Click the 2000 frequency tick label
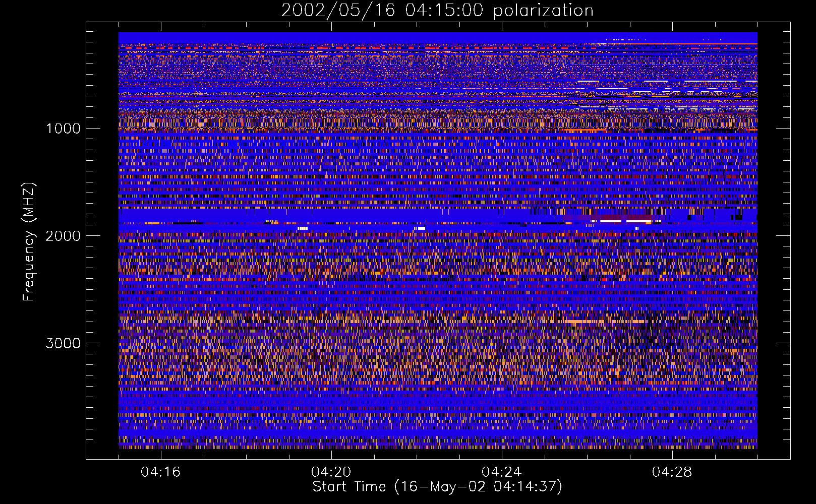This screenshot has height=504, width=816. pyautogui.click(x=63, y=236)
